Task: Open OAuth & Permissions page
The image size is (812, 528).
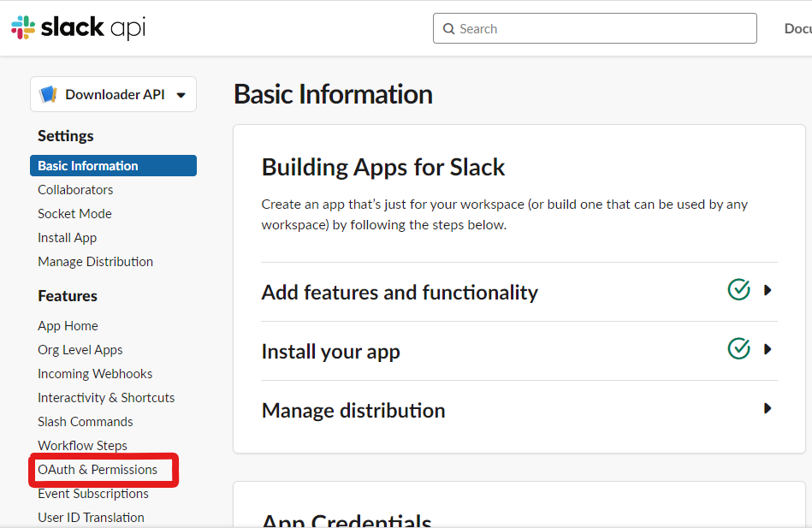Action: (x=98, y=470)
